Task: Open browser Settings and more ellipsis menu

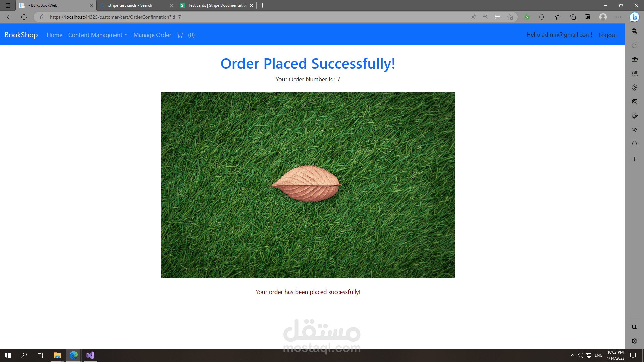Action: pos(619,17)
